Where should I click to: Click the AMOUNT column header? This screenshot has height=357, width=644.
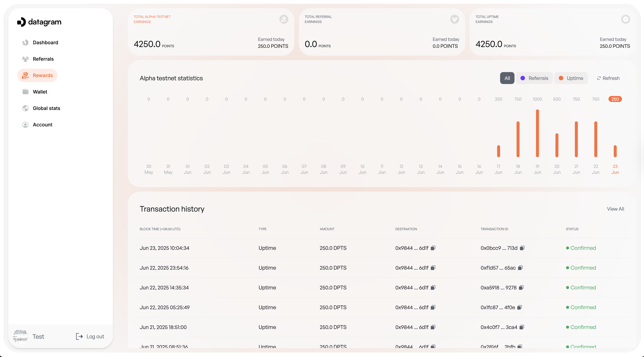327,229
